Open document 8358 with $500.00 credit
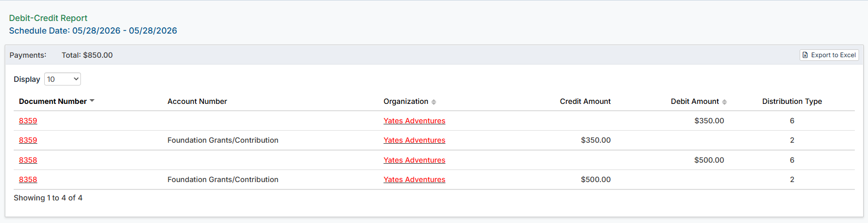Screen dimensions: 868x223 [x=28, y=179]
